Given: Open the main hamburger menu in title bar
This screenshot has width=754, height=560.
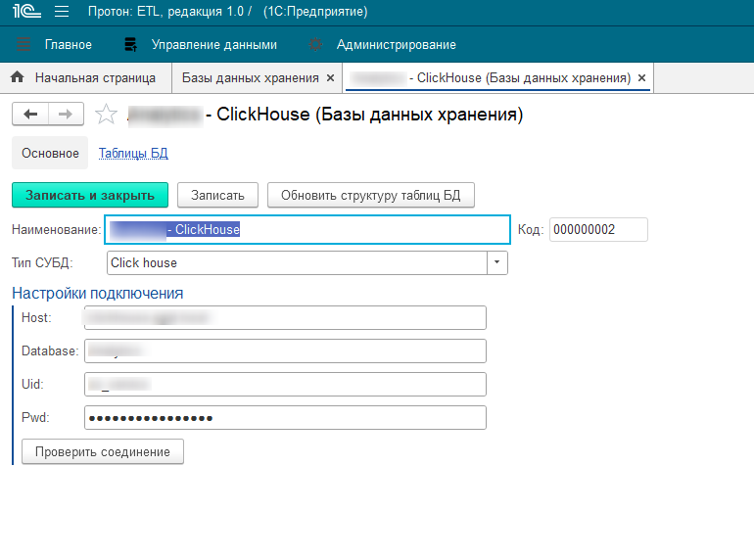Looking at the screenshot, I should [x=62, y=11].
